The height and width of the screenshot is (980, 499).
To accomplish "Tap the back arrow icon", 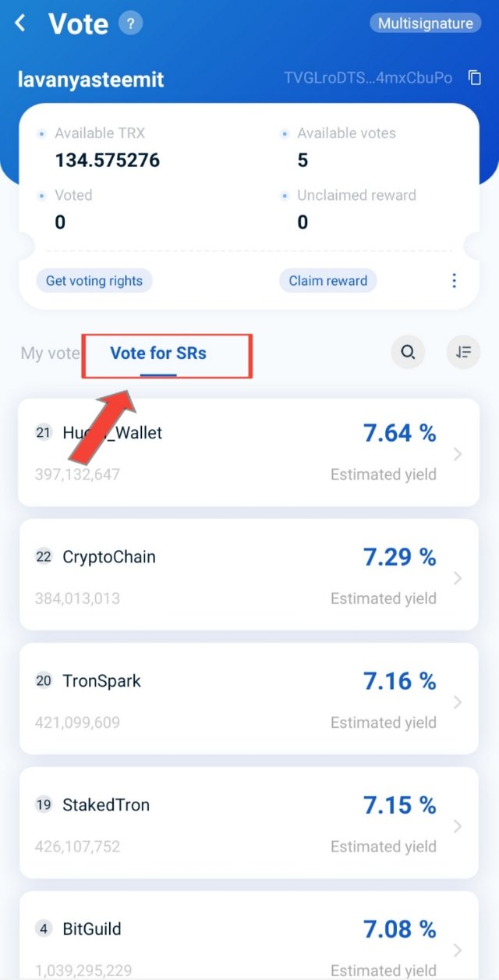I will pos(21,23).
